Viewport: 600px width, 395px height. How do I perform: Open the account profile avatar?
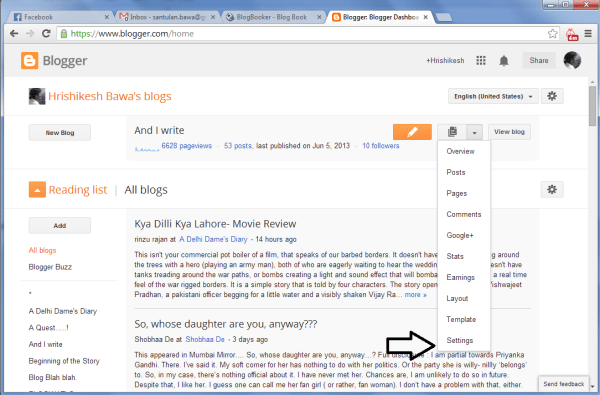tap(572, 60)
